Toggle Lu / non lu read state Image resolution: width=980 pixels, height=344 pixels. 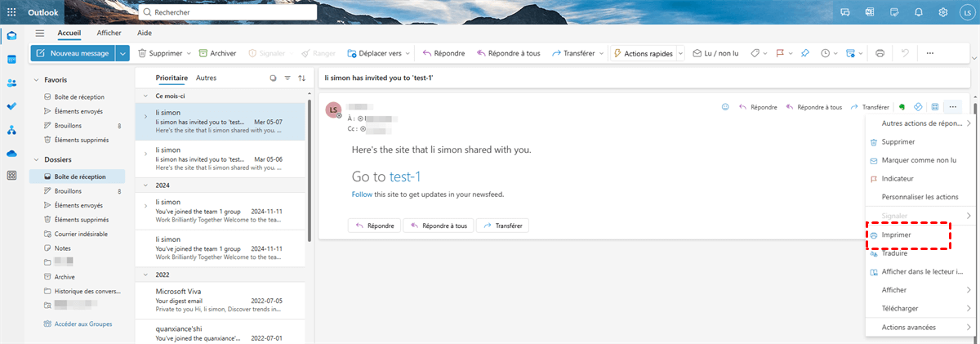[x=715, y=53]
